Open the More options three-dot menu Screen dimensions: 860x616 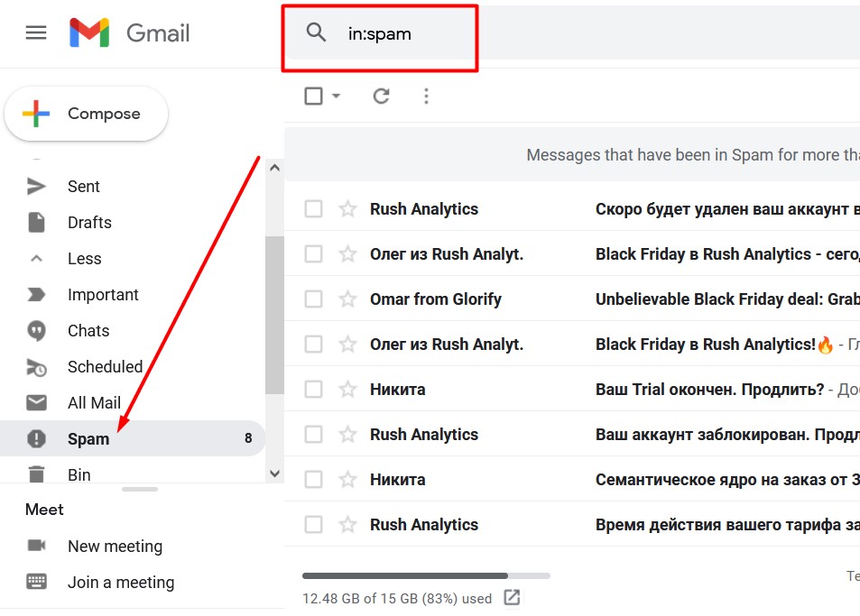point(426,97)
